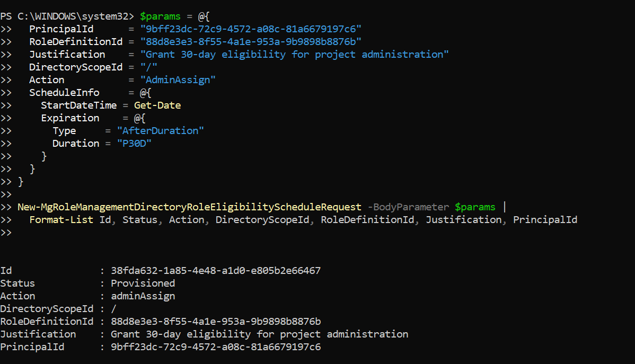Click the Expiration key name
This screenshot has width=635, height=364.
click(70, 118)
